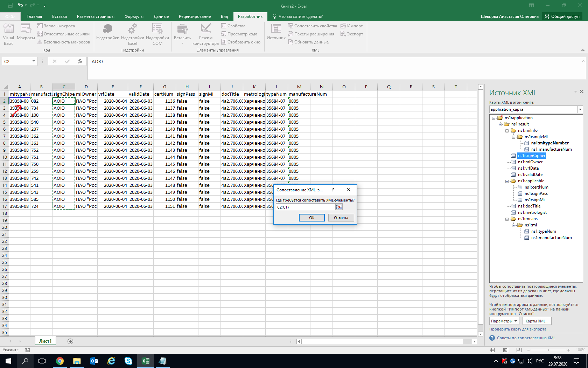Image resolution: width=588 pixels, height=368 pixels.
Task: Switch to Page Layout view in the status bar
Action: click(506, 350)
